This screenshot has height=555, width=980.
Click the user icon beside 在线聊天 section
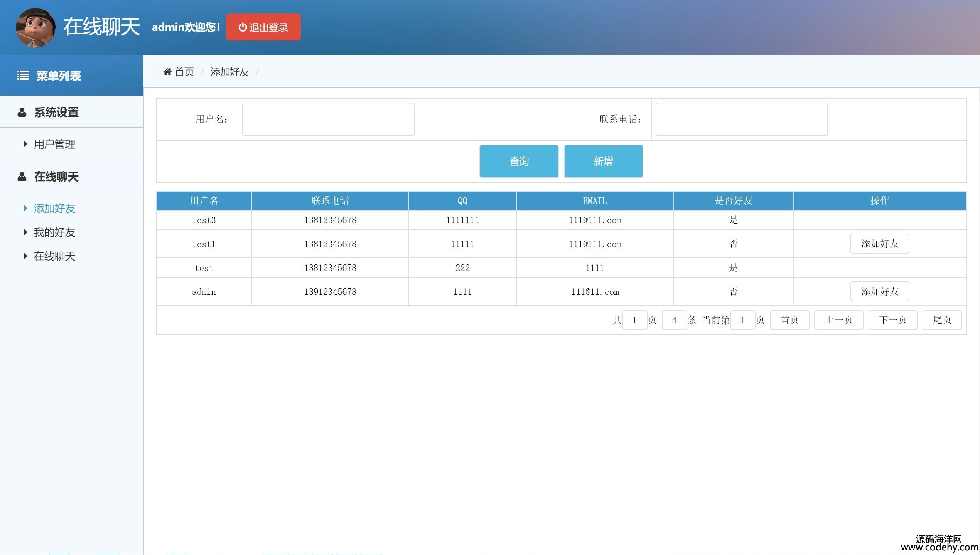(22, 177)
